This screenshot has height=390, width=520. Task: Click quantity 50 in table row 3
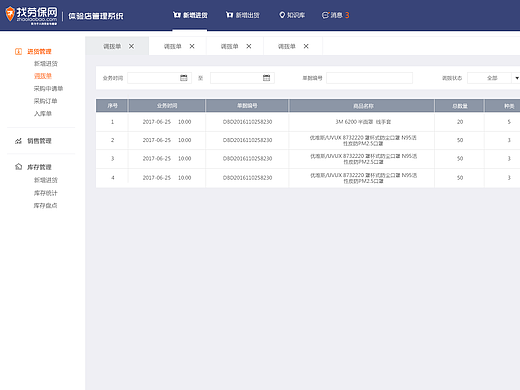pyautogui.click(x=460, y=159)
